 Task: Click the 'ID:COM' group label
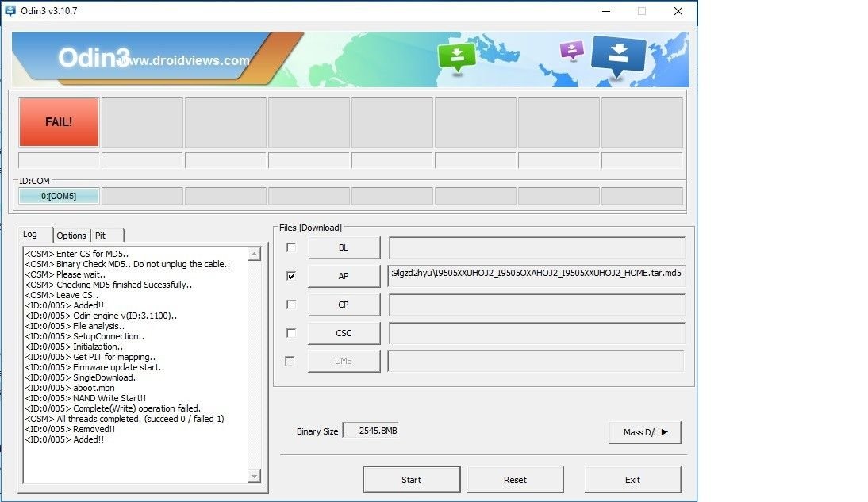(x=34, y=181)
